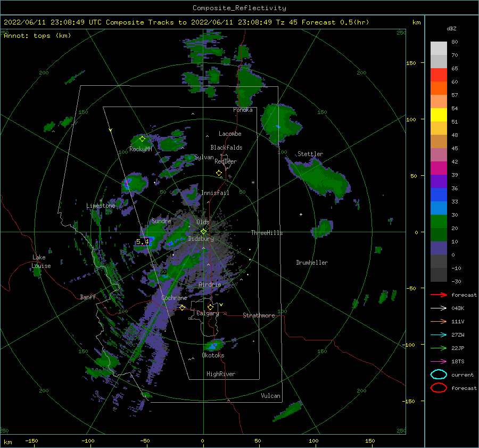Click the red forecast arrow in legend
This screenshot has width=479, height=448.
click(439, 295)
